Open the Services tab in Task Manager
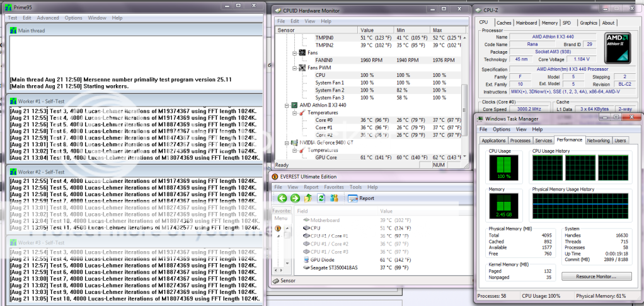The width and height of the screenshot is (644, 306). 543,140
